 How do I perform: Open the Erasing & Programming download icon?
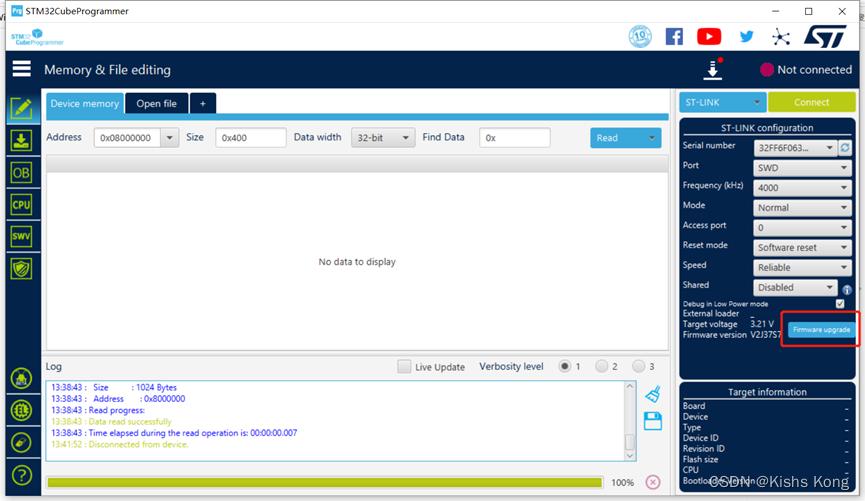click(x=22, y=140)
